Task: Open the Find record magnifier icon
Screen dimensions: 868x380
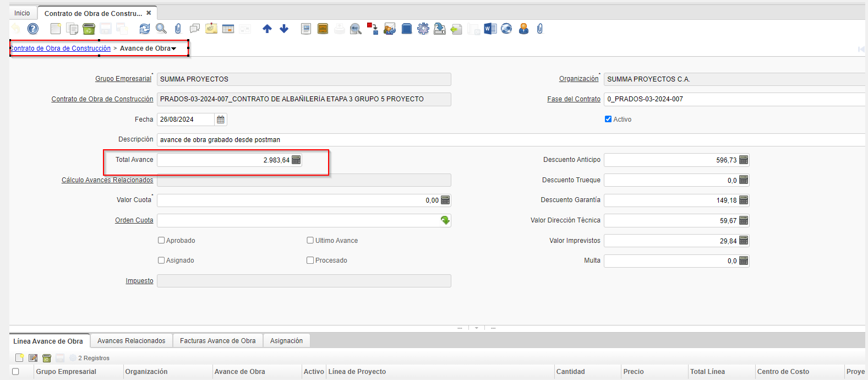Action: pyautogui.click(x=161, y=29)
